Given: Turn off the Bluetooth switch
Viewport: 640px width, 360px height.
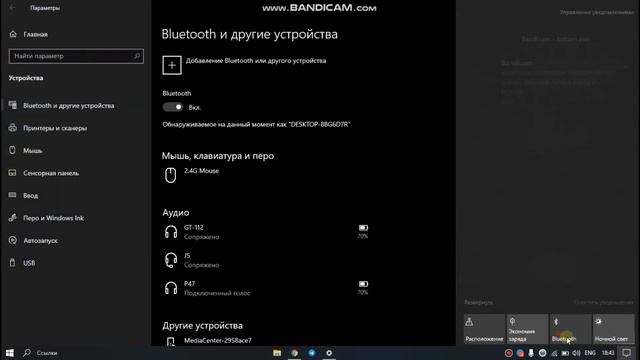Looking at the screenshot, I should (173, 107).
